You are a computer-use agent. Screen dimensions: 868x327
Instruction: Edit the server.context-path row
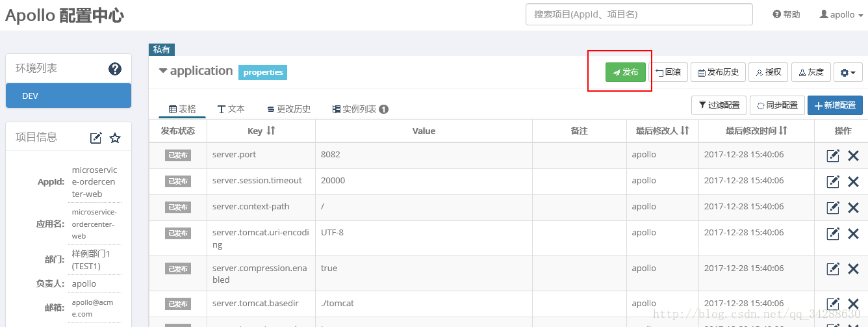coord(833,207)
